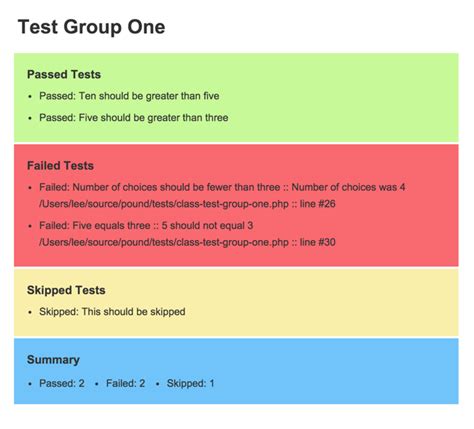
Task: Select the Skipped Tests section heading
Action: [x=66, y=290]
